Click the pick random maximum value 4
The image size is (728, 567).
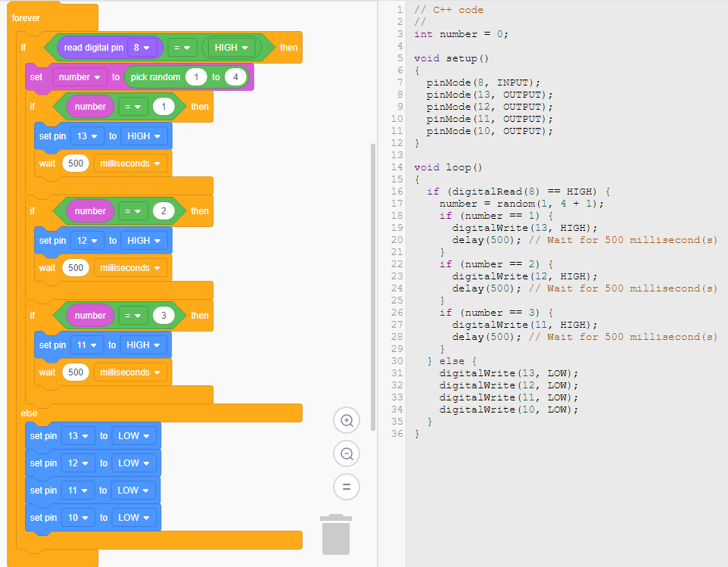(x=235, y=77)
